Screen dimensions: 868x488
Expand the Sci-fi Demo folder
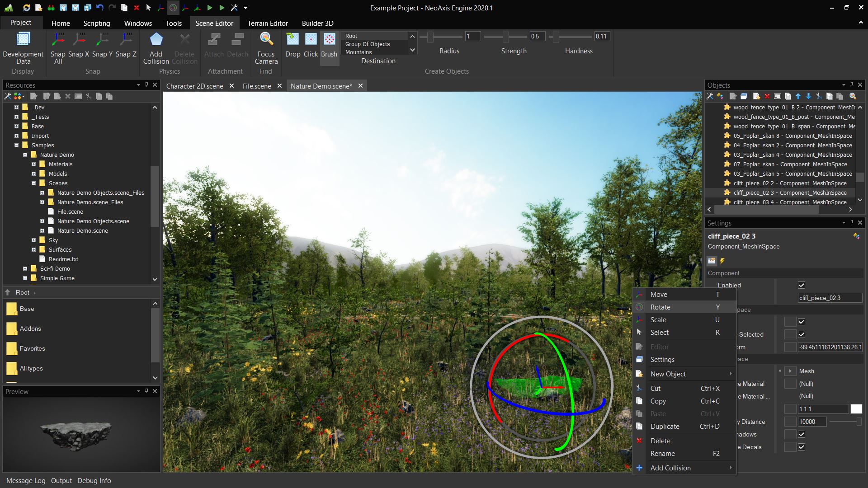tap(25, 268)
